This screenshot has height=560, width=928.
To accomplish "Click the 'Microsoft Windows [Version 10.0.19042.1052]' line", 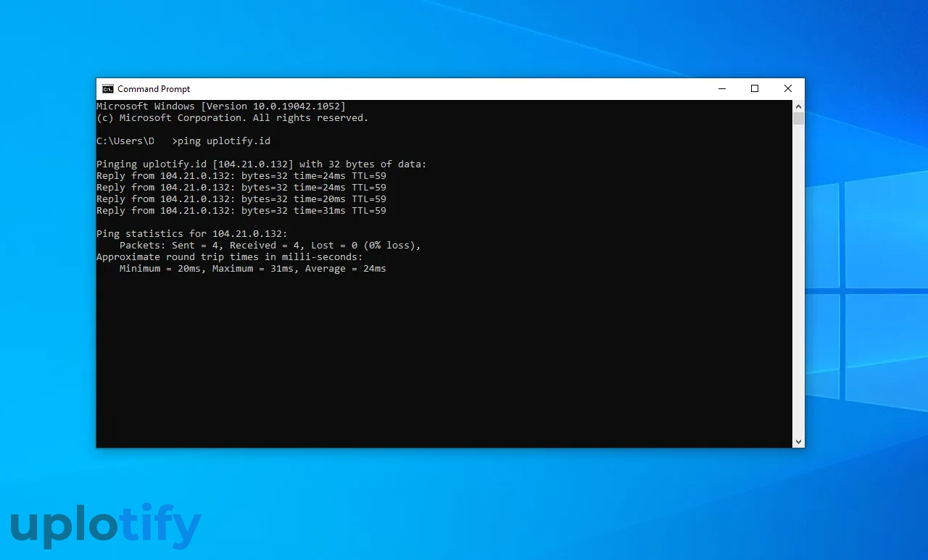I will pos(221,106).
